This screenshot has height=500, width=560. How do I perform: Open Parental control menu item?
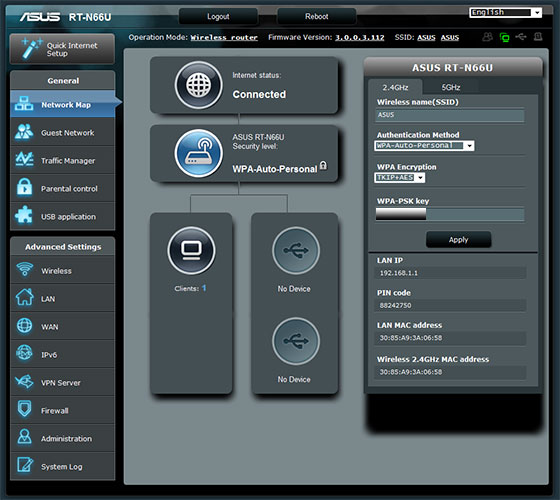coord(62,188)
